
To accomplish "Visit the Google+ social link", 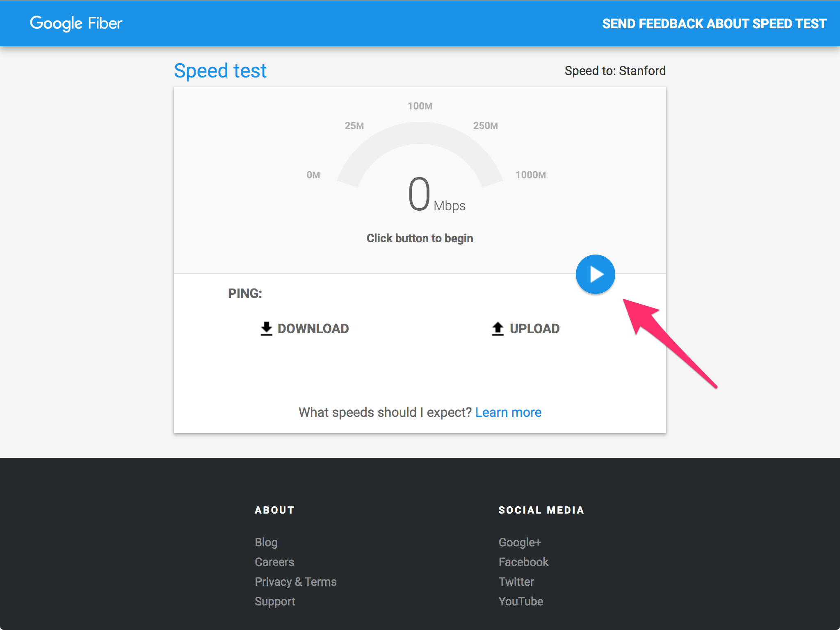I will click(x=520, y=542).
